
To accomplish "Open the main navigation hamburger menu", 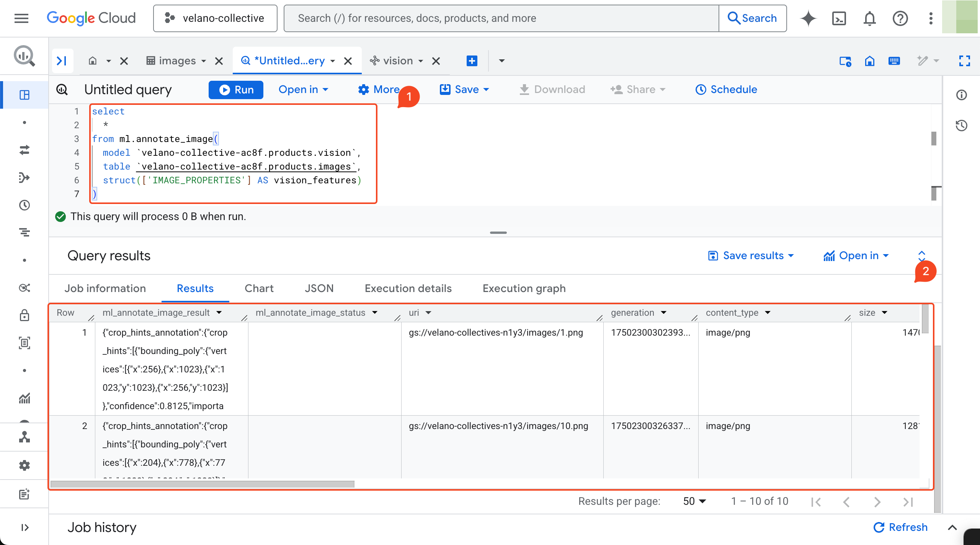I will coord(21,18).
